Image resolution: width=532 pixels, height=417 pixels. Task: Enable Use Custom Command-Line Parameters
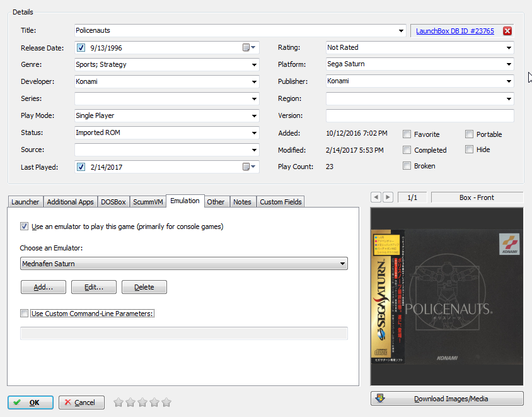(x=24, y=313)
